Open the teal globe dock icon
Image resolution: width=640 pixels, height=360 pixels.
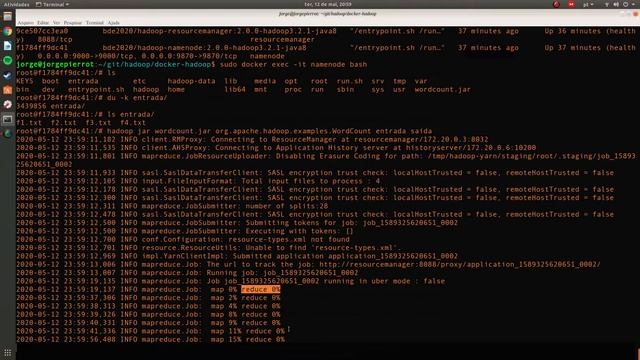tap(7, 134)
